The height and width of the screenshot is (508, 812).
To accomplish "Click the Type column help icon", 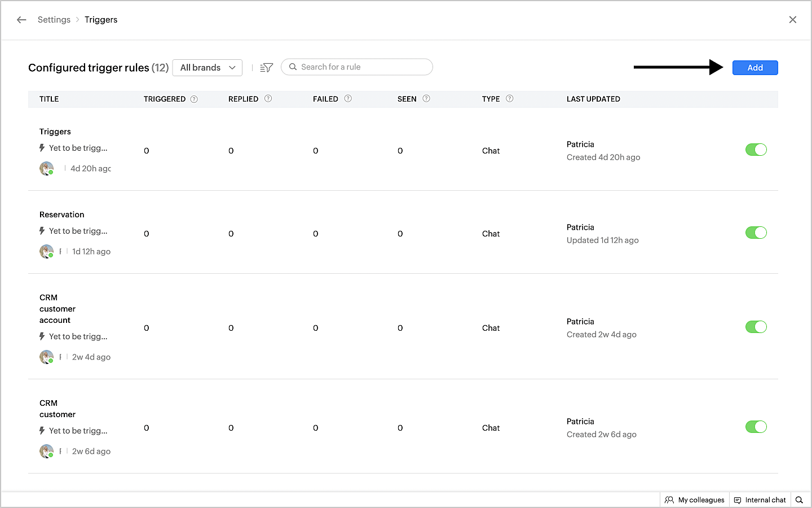I will click(x=510, y=99).
